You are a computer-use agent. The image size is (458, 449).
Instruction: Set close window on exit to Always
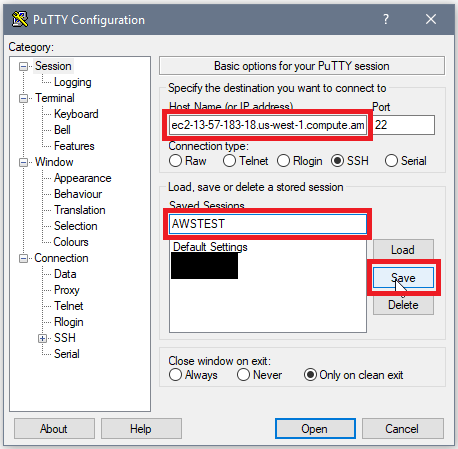[193, 375]
